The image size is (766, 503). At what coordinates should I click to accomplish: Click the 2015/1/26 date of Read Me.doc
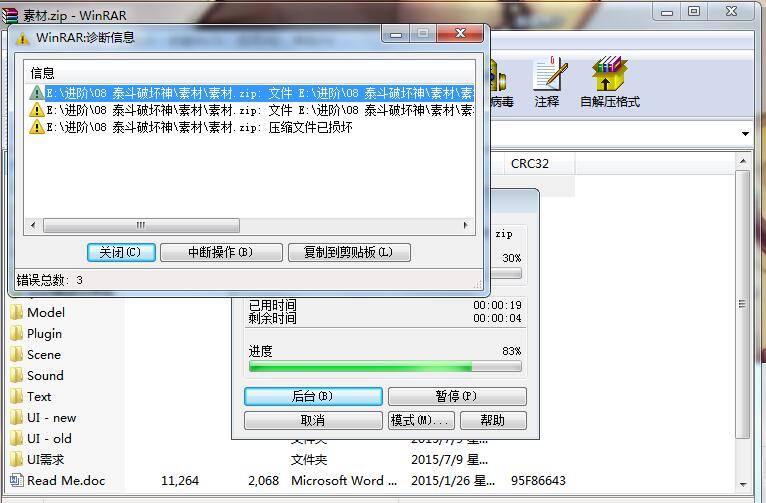pos(453,481)
